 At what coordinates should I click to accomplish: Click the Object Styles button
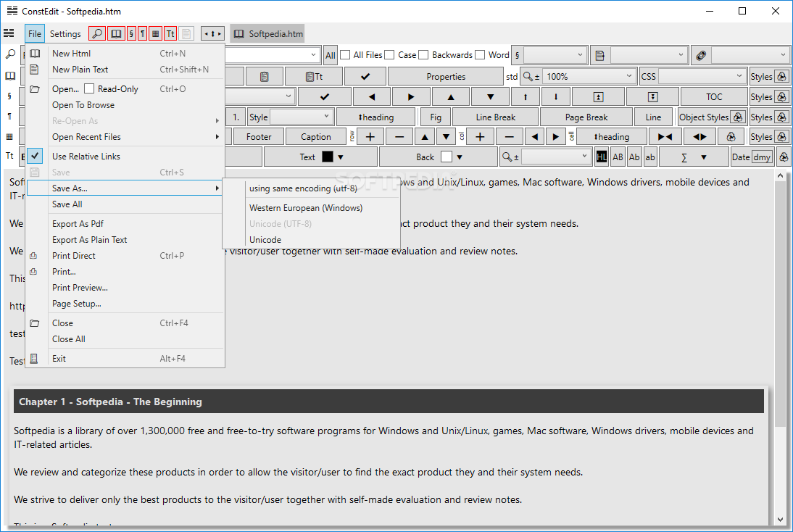coord(712,117)
